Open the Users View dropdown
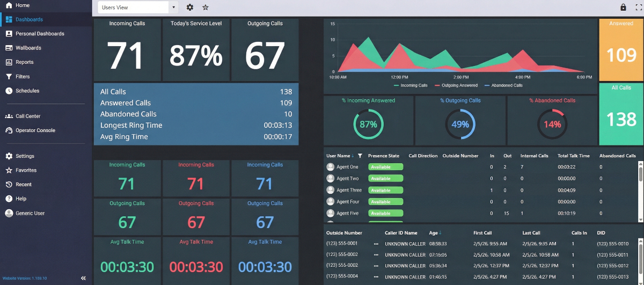The width and height of the screenshot is (644, 285). click(137, 8)
